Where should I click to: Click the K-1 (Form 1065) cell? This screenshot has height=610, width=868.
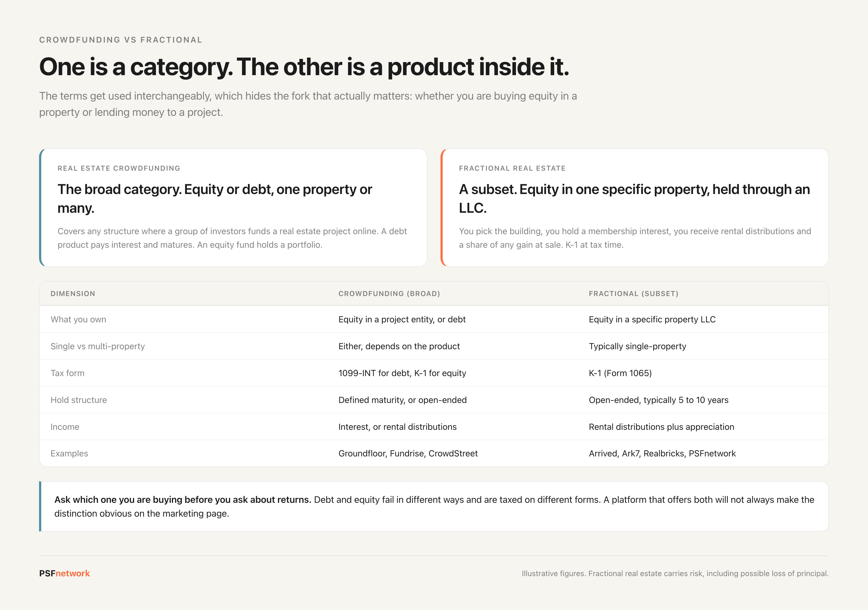click(620, 373)
